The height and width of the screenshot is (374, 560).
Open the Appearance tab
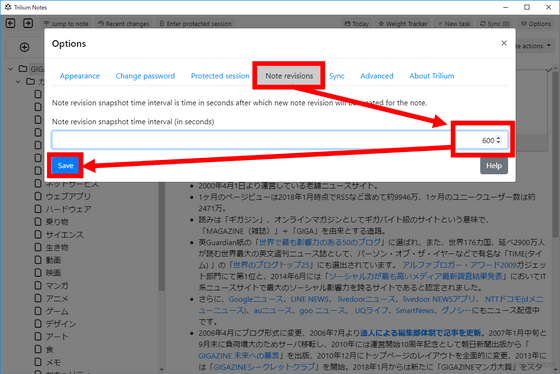80,76
